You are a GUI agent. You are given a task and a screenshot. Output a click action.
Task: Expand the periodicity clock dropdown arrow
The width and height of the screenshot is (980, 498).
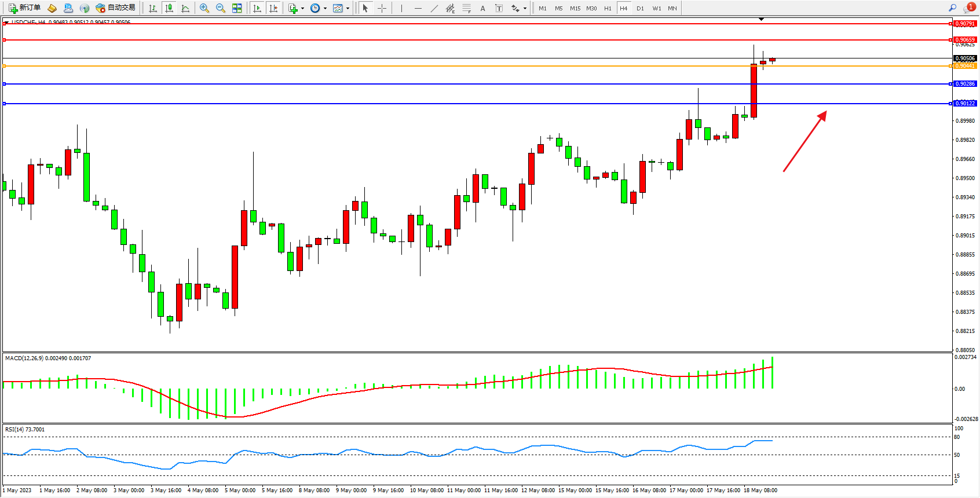(x=325, y=9)
